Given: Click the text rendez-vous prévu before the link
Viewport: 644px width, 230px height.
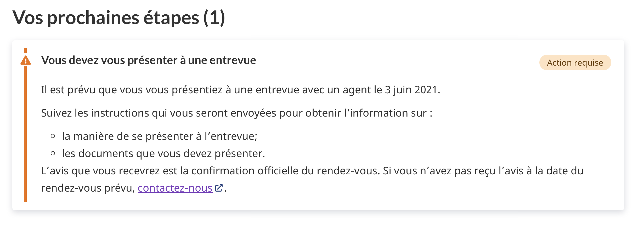Looking at the screenshot, I should [88, 188].
